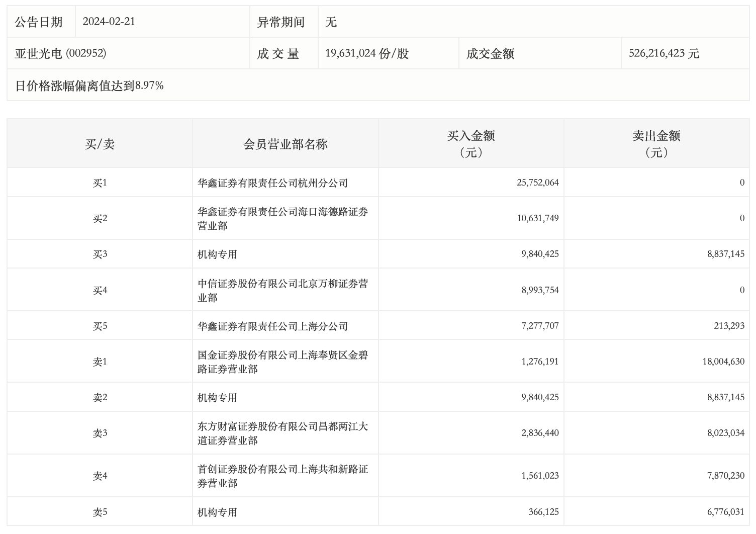Open 东方财富证券 昌都两江大道 entry
The width and height of the screenshot is (756, 534).
click(x=282, y=433)
